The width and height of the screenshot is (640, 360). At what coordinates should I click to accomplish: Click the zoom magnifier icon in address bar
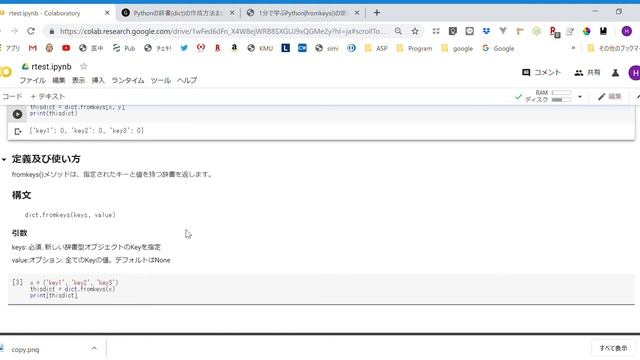[398, 31]
